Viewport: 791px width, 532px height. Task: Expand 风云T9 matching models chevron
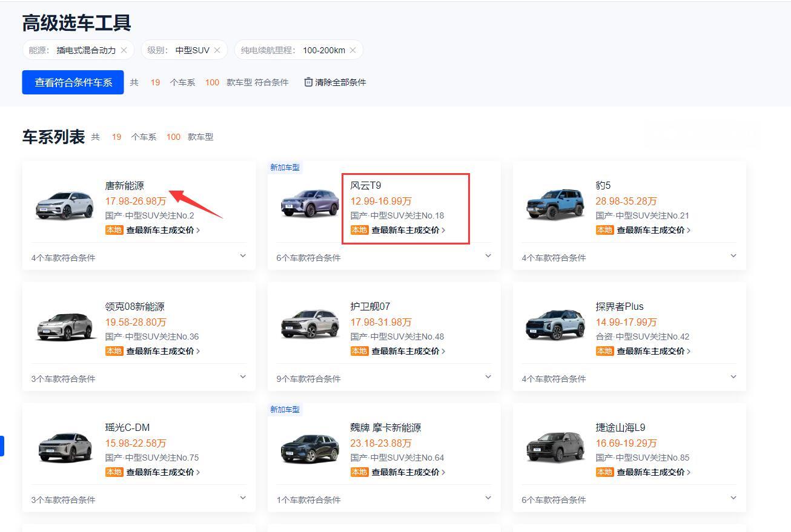pyautogui.click(x=488, y=256)
